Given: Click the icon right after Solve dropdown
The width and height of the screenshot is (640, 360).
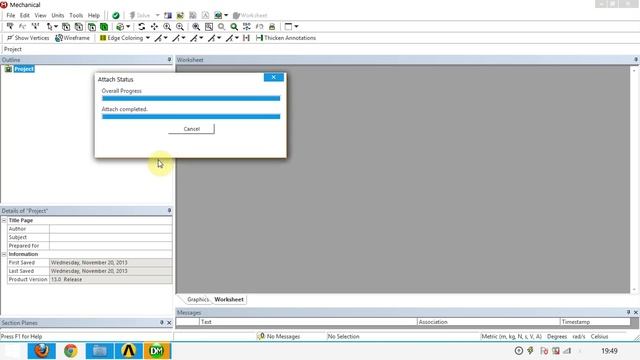Looking at the screenshot, I should pyautogui.click(x=168, y=16).
